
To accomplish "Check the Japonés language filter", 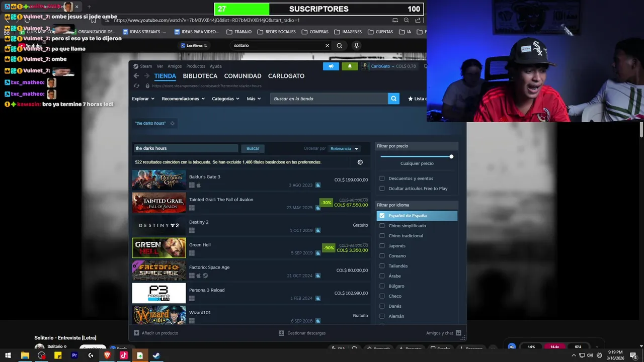I will click(x=382, y=246).
